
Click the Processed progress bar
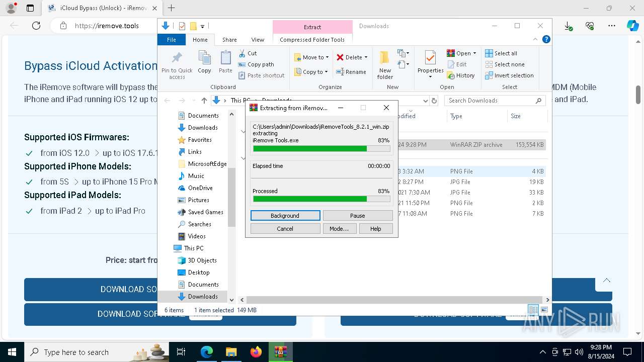pyautogui.click(x=321, y=199)
